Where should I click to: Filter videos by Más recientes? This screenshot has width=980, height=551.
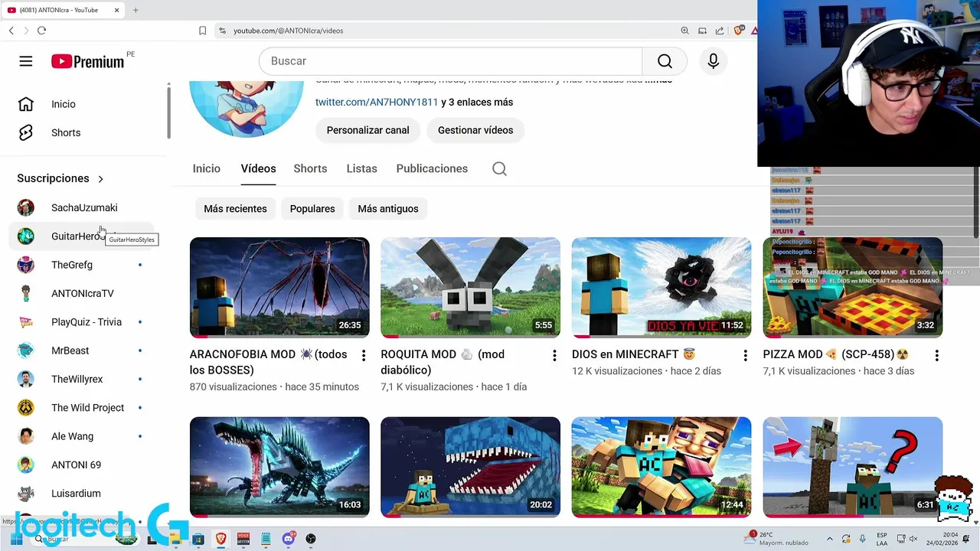pyautogui.click(x=235, y=209)
